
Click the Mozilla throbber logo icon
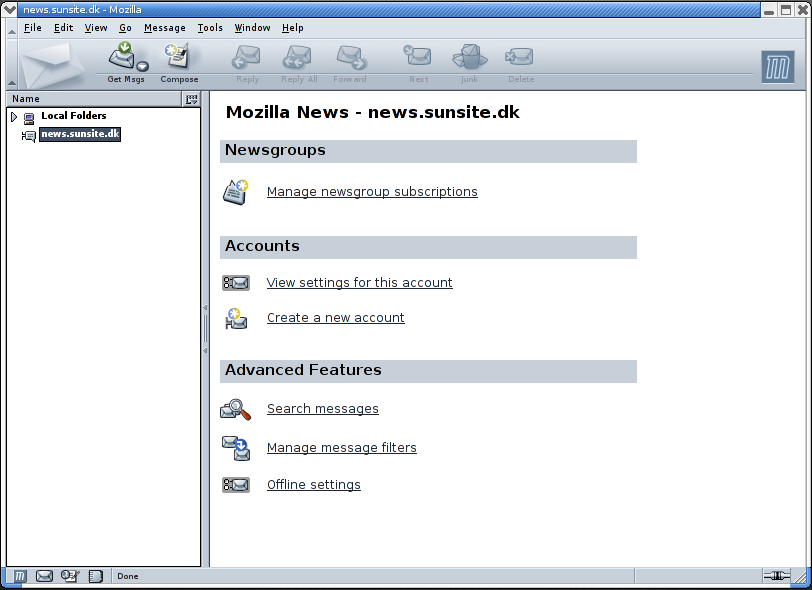(778, 67)
